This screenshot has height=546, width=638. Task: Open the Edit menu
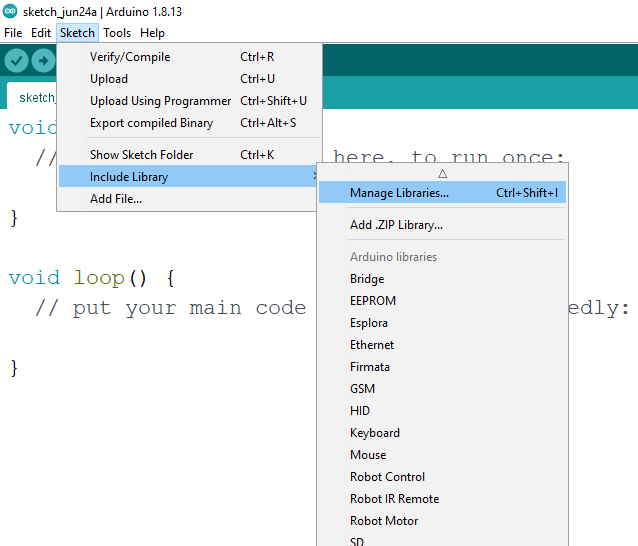coord(41,33)
